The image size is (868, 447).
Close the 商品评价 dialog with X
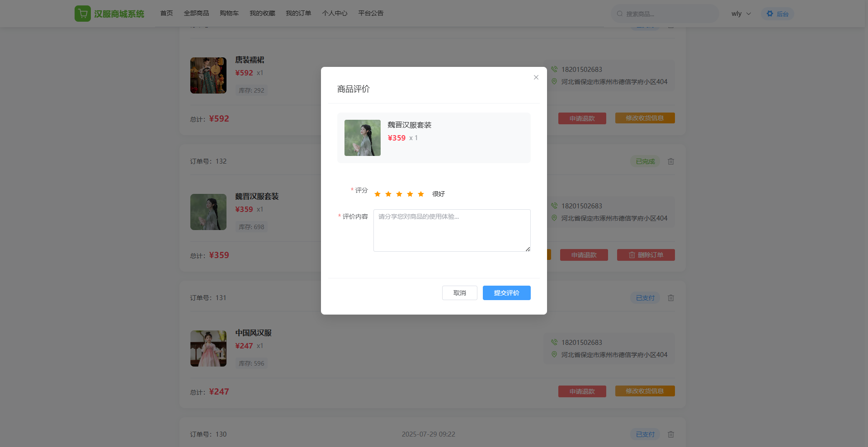pyautogui.click(x=536, y=77)
